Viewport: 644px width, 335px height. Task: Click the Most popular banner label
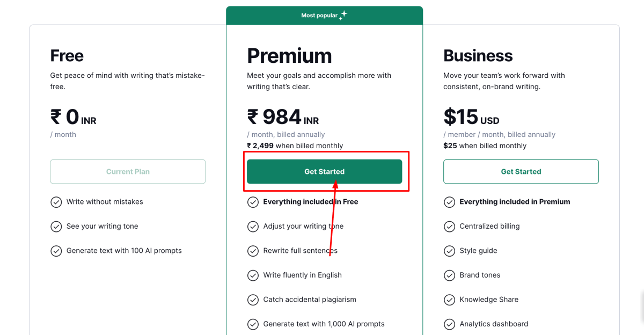pos(319,16)
